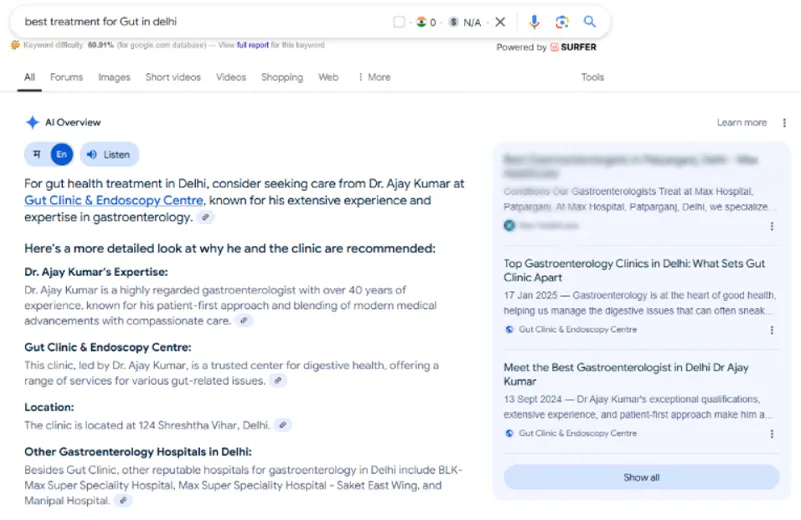The width and height of the screenshot is (801, 520).
Task: Click into the search query text field
Action: click(x=200, y=21)
